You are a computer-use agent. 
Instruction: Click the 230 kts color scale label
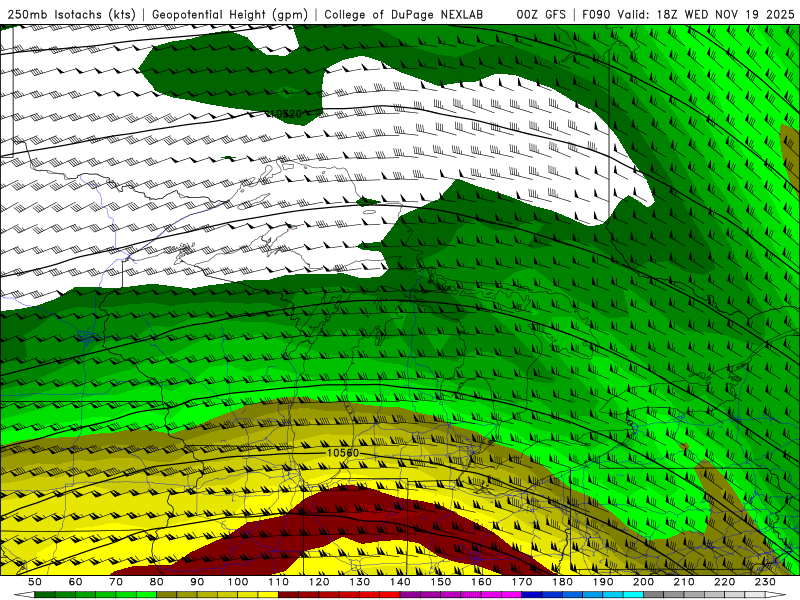click(x=765, y=582)
